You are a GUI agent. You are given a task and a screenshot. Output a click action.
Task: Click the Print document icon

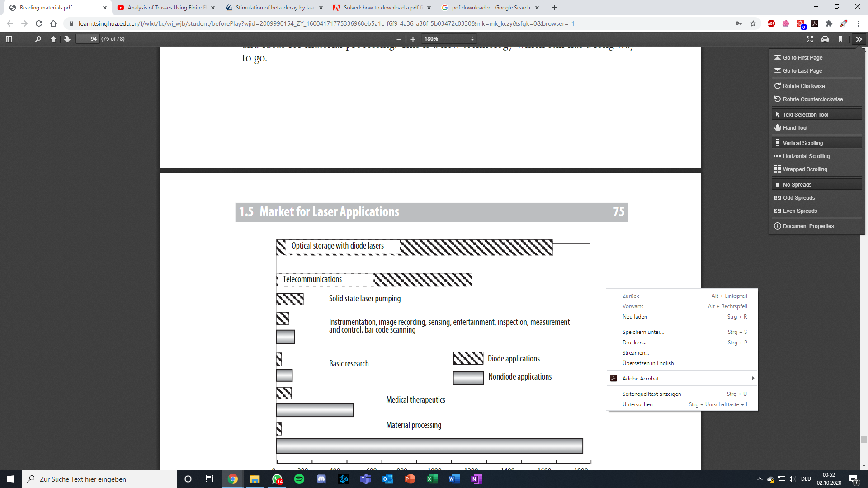point(824,39)
